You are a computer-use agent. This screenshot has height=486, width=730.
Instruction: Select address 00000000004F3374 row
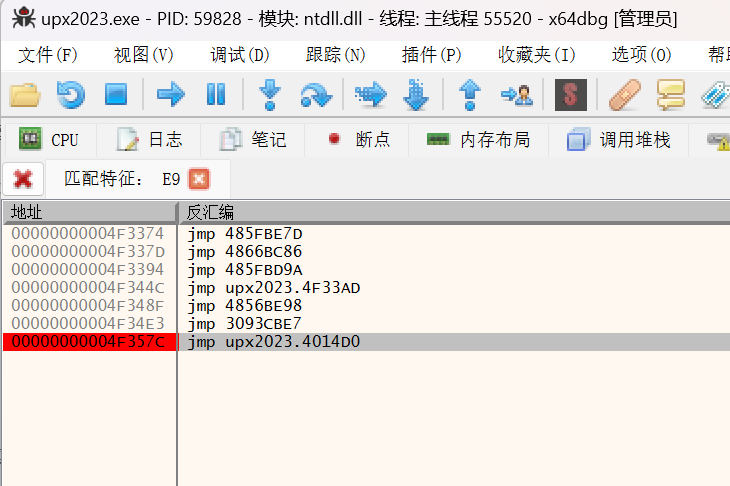pos(88,233)
